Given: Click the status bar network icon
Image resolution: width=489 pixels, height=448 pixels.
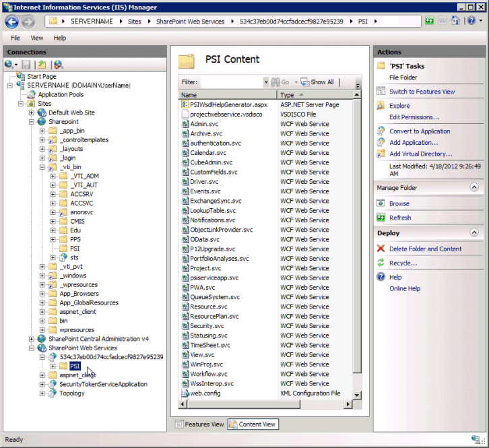Looking at the screenshot, I should coord(476,439).
